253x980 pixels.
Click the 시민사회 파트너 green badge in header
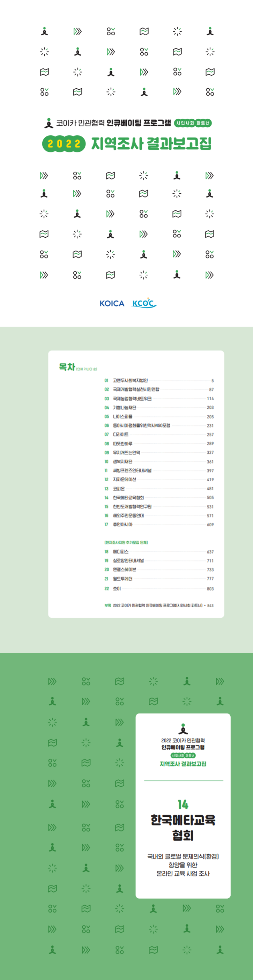click(193, 123)
